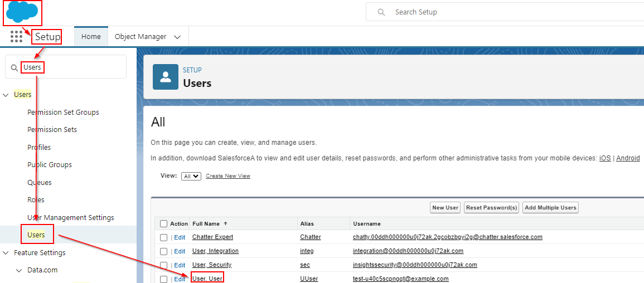This screenshot has height=283, width=644.
Task: Toggle the select-all checkbox in table header
Action: [x=163, y=223]
